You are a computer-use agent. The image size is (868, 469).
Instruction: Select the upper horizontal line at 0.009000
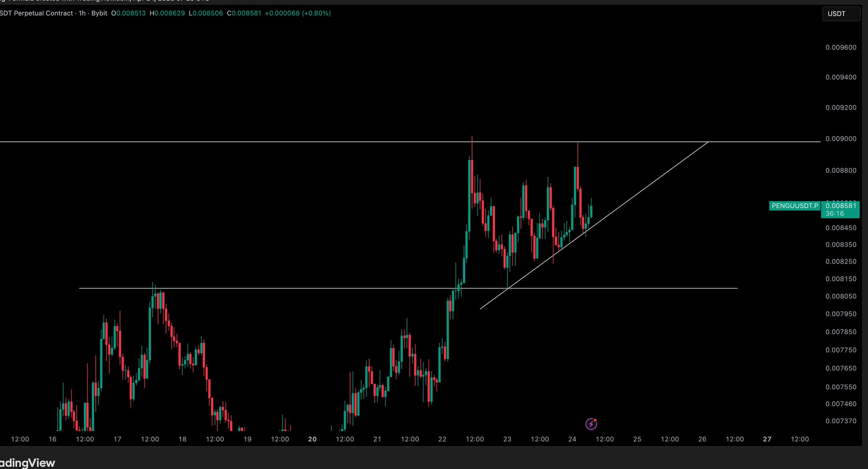coord(254,142)
